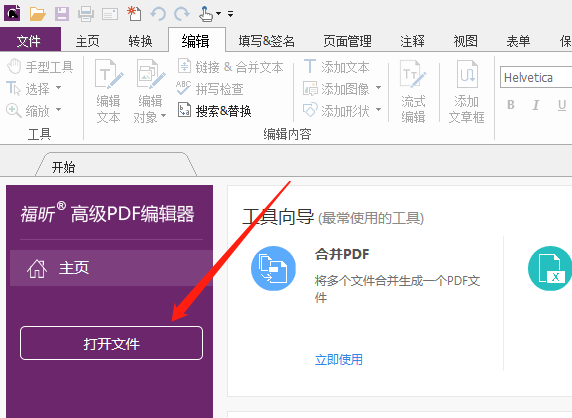Click the 编辑对象 tool icon
The width and height of the screenshot is (572, 418).
151,75
